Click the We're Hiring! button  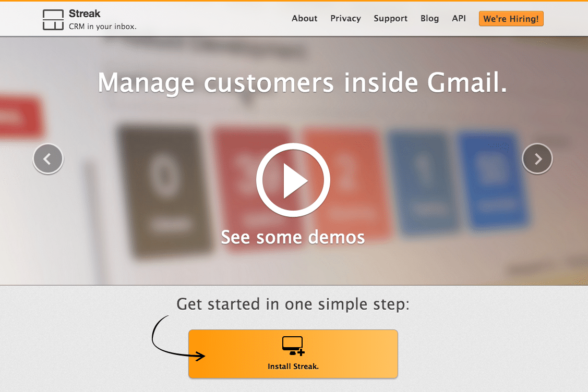(x=511, y=19)
